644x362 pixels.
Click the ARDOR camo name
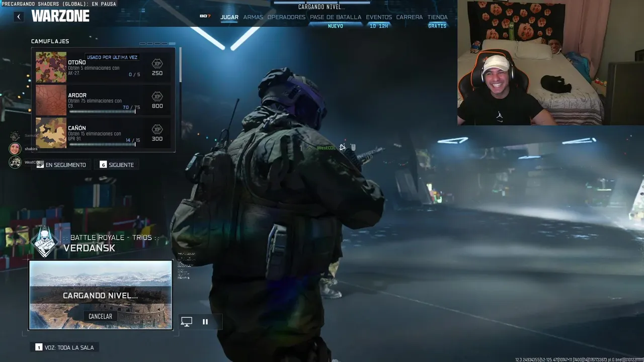click(x=77, y=95)
